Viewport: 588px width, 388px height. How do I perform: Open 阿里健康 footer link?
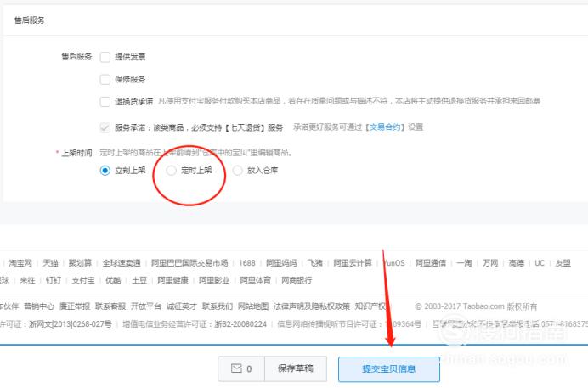172,280
